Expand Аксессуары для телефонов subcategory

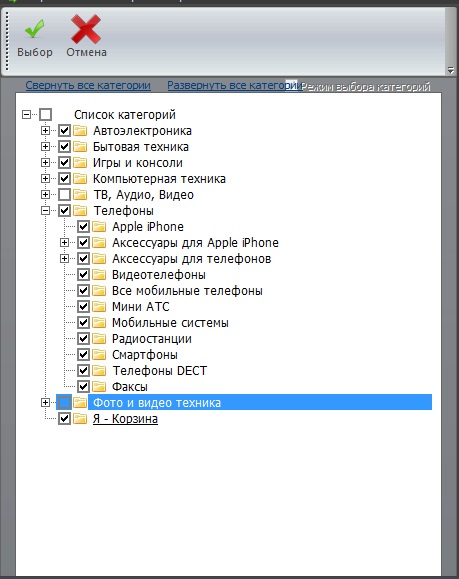tap(64, 258)
